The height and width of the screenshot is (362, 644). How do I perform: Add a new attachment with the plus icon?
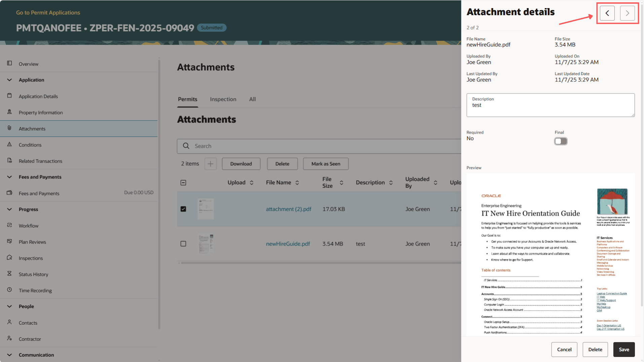210,164
